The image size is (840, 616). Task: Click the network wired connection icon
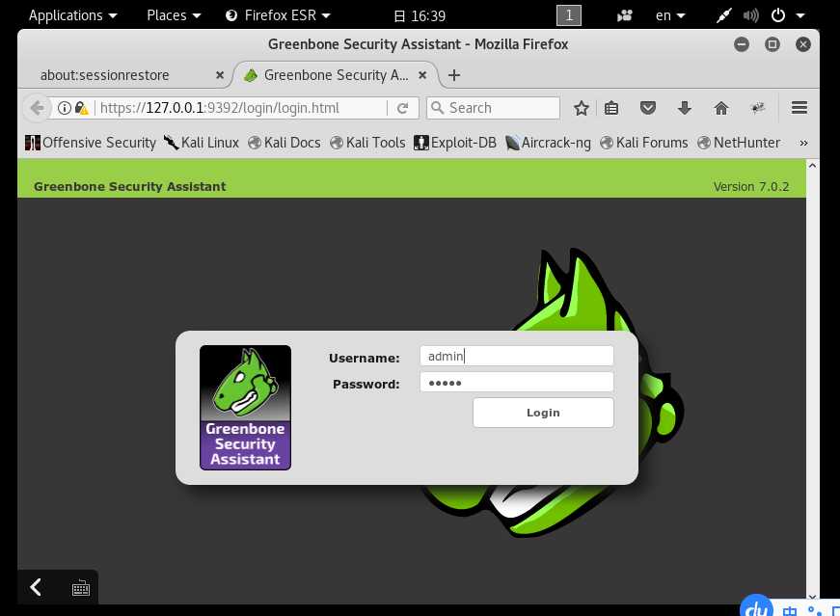coord(723,15)
